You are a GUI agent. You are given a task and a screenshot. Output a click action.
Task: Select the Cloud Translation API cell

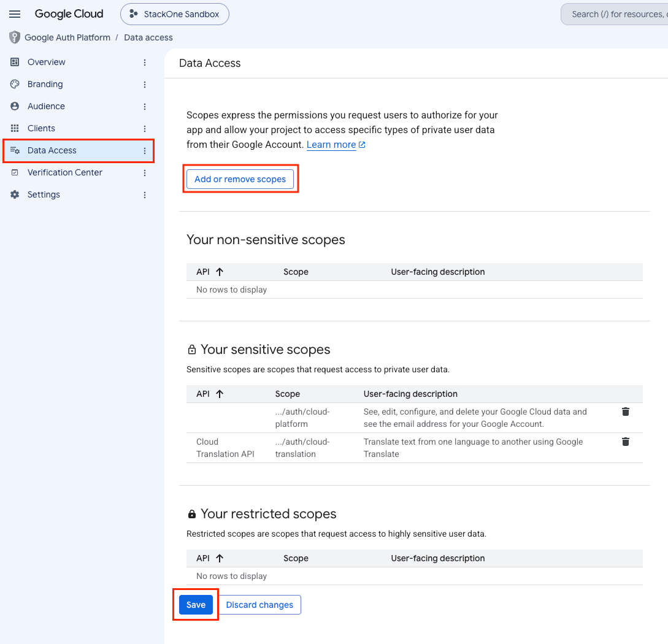click(225, 448)
